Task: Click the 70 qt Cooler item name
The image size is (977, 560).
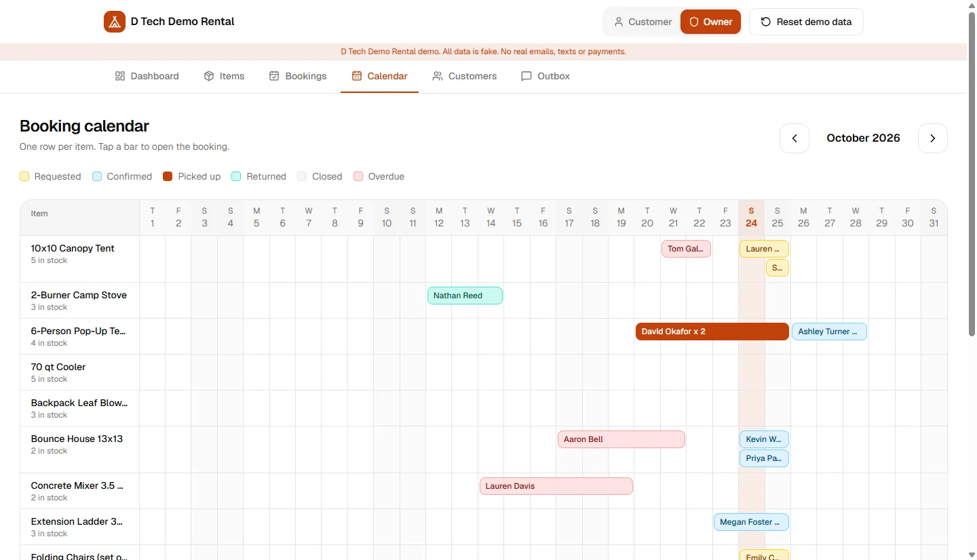Action: pyautogui.click(x=58, y=367)
